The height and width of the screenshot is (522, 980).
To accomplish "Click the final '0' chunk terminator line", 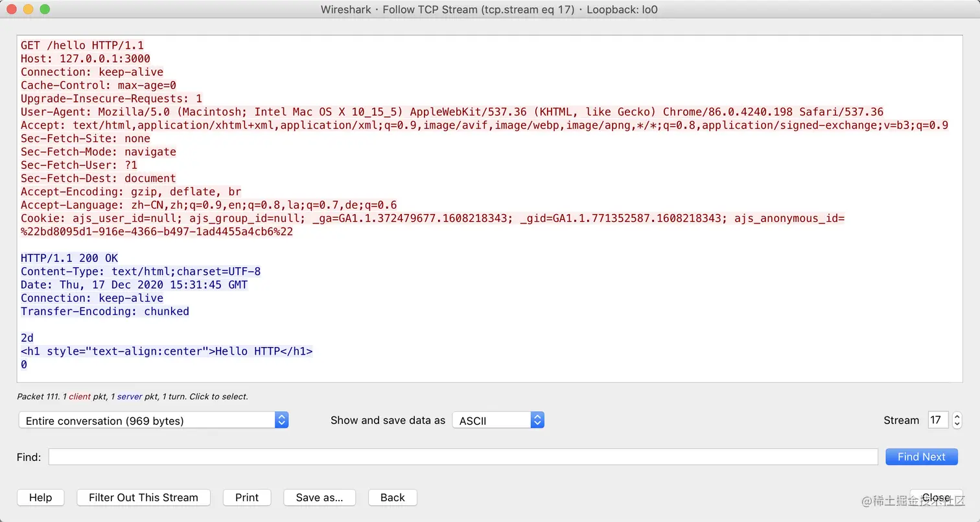I will coord(24,364).
